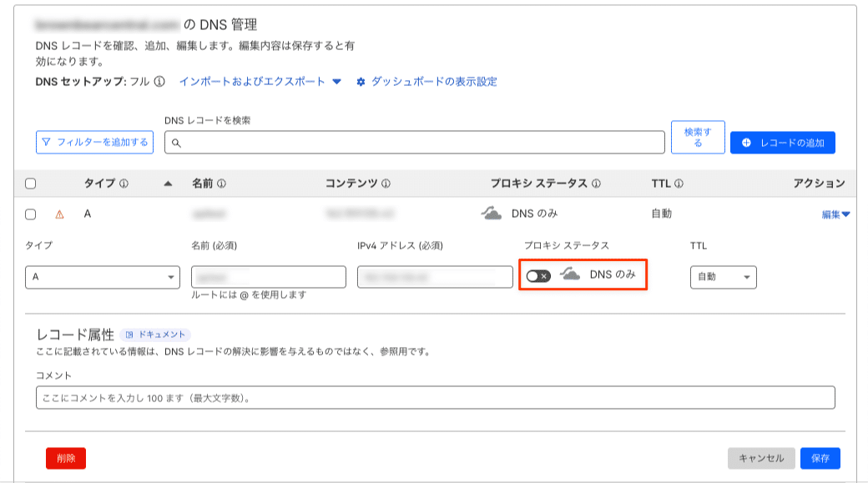Screen dimensions: 868x483
Task: Click the red 削除 button
Action: tap(64, 458)
